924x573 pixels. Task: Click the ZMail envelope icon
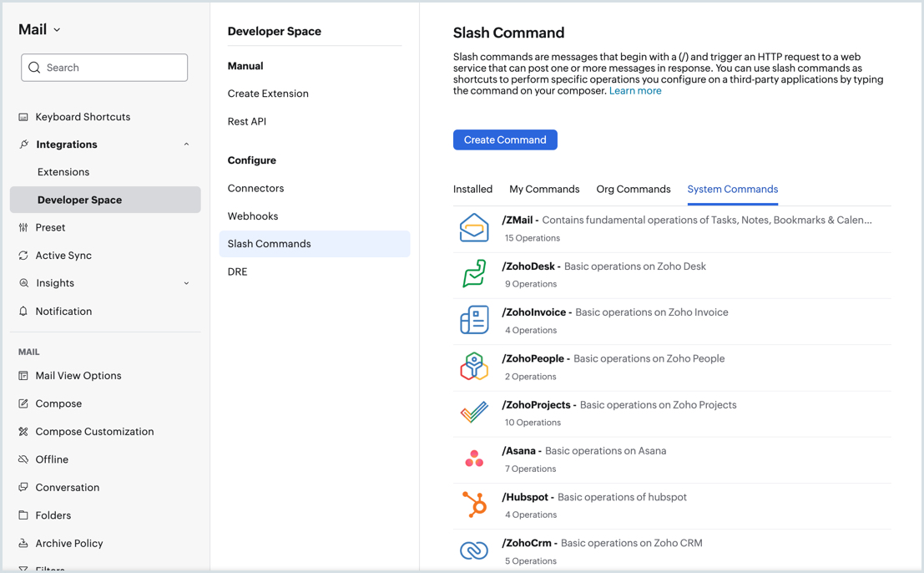[473, 228]
